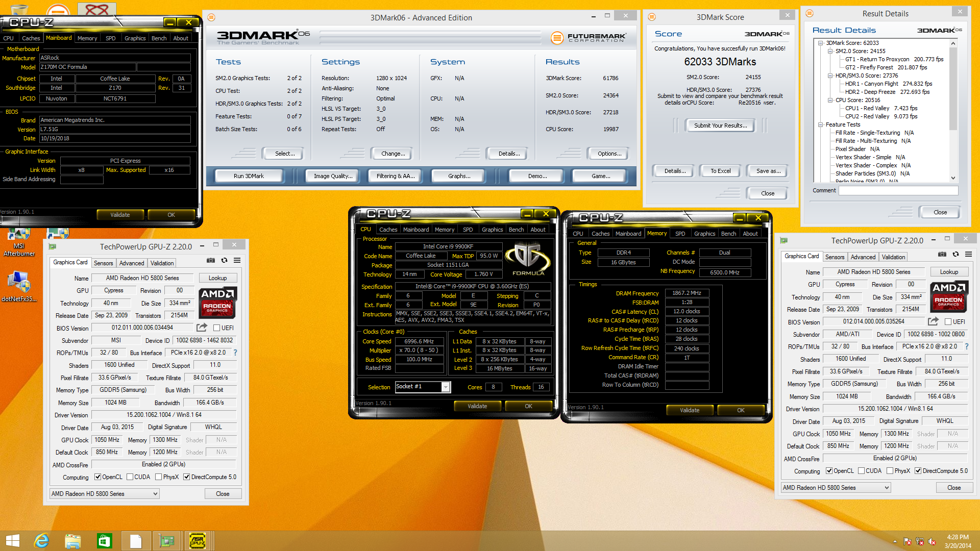
Task: Open Socket #1 selection dropdown in CPU-Z
Action: (x=423, y=387)
